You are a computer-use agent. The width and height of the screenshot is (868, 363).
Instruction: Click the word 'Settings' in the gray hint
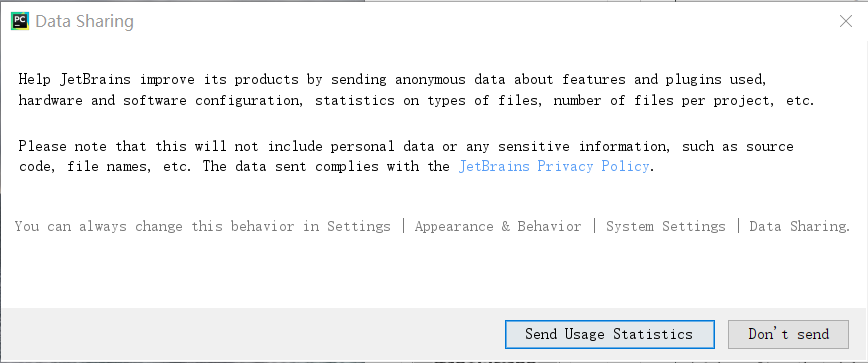pos(358,226)
